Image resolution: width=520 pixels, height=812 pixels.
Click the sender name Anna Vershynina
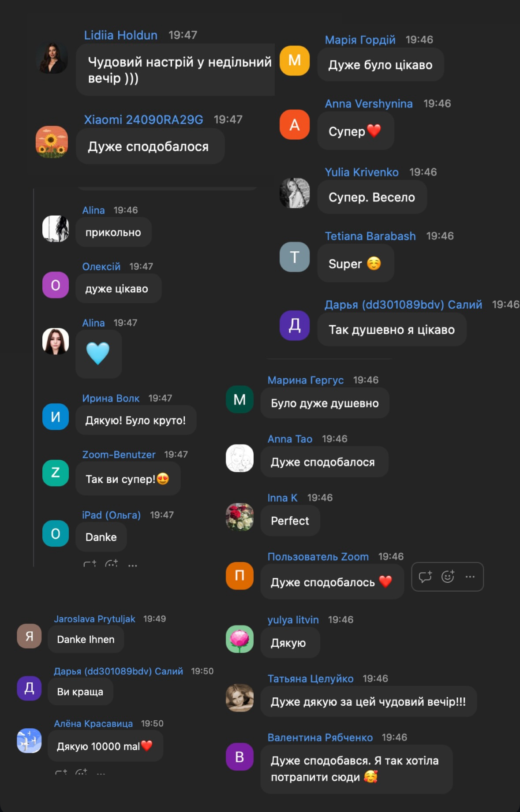[369, 104]
